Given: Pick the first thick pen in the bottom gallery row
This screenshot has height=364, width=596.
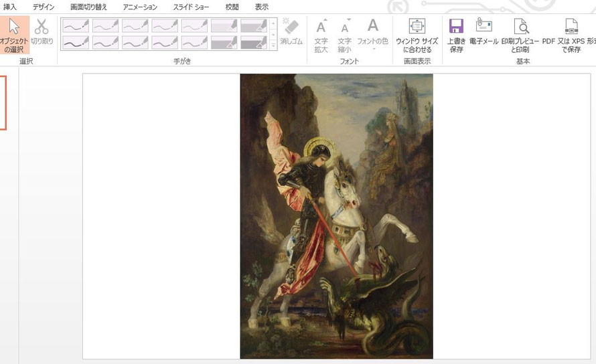Looking at the screenshot, I should 76,43.
